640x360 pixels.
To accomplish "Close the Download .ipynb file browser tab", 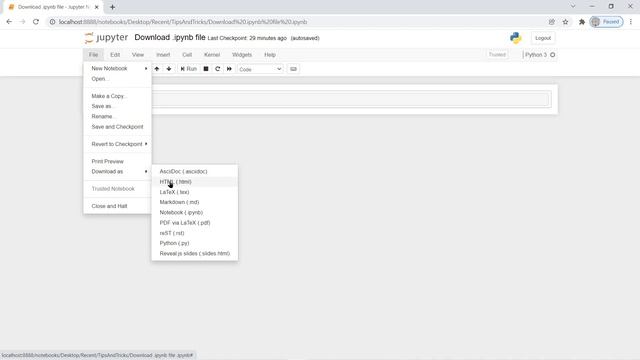I will tap(96, 7).
